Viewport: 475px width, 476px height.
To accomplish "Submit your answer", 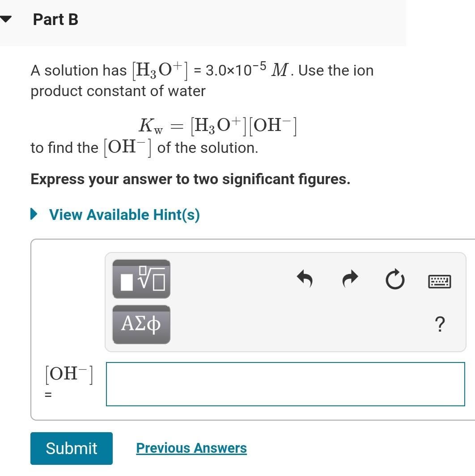I will click(x=71, y=448).
